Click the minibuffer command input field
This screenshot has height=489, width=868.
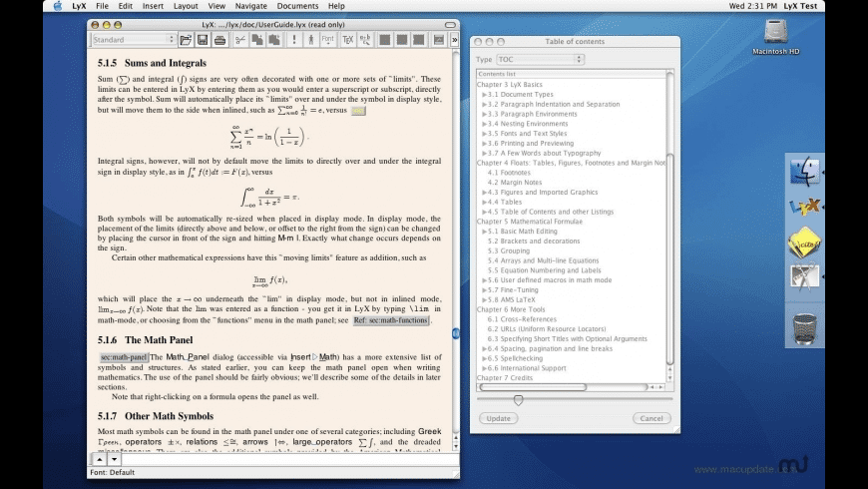(x=289, y=459)
